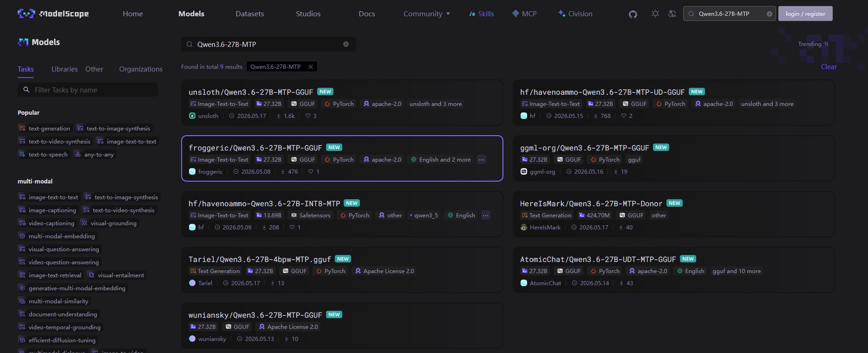Screen dimensions: 868x353
Task: Expand "unsloth and 3 more" on MTP-UD-GGUF card
Action: tap(767, 104)
